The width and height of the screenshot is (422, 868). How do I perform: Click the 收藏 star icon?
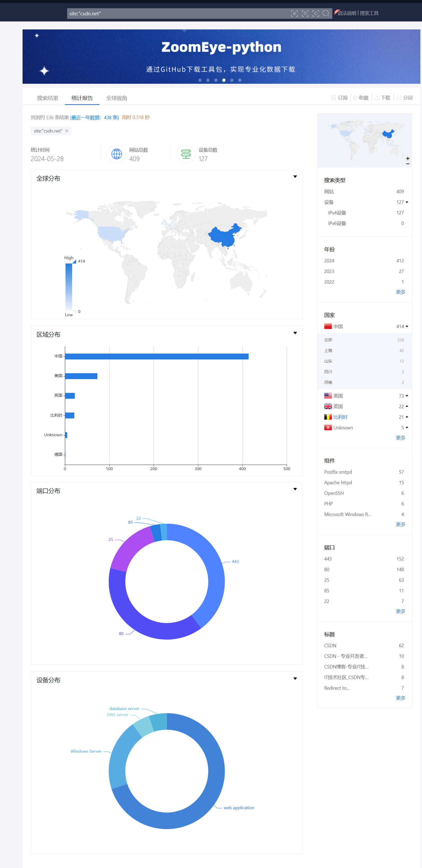[355, 98]
